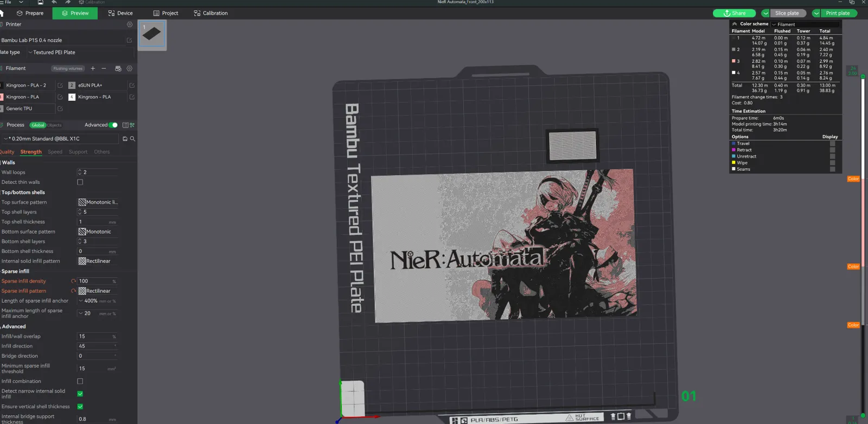Image resolution: width=868 pixels, height=424 pixels.
Task: Undo the last action arrow
Action: click(54, 2)
